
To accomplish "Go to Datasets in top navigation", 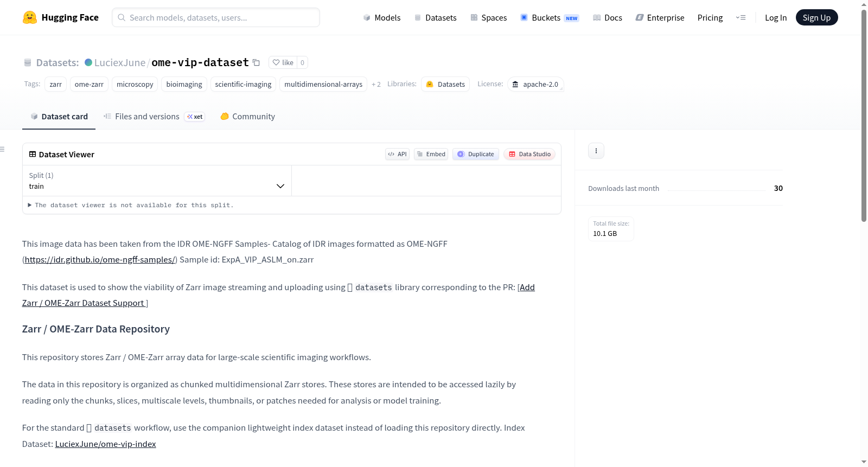I will click(435, 17).
